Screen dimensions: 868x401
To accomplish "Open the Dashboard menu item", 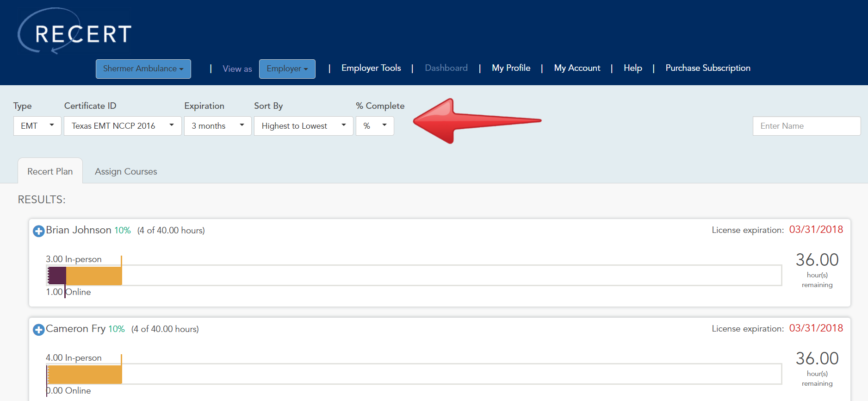I will [446, 68].
